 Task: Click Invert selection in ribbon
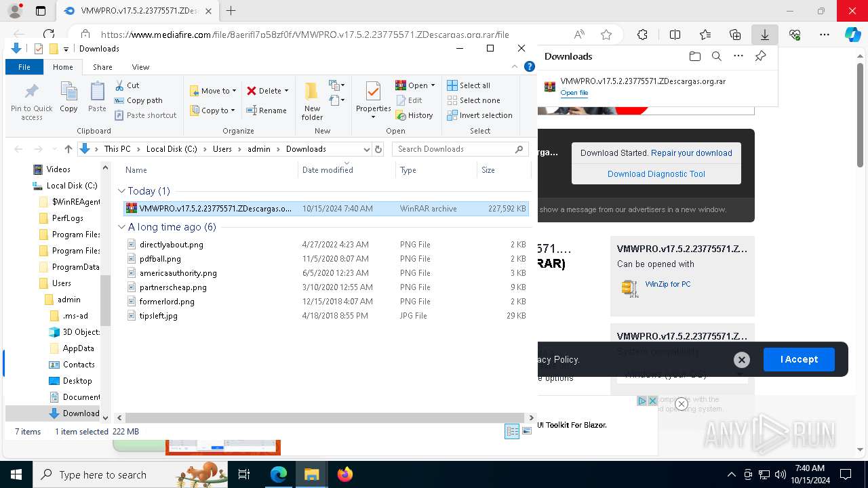coord(479,115)
